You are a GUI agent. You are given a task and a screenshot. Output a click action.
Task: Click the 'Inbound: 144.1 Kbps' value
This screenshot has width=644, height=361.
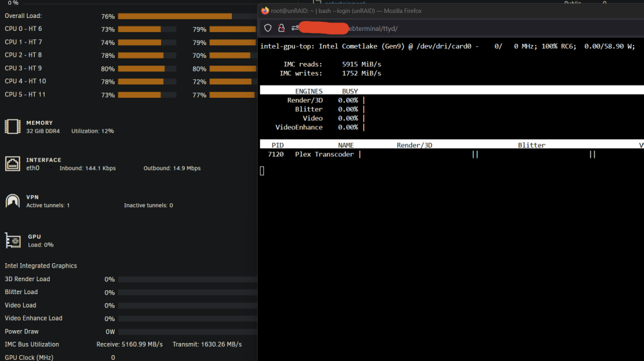88,168
